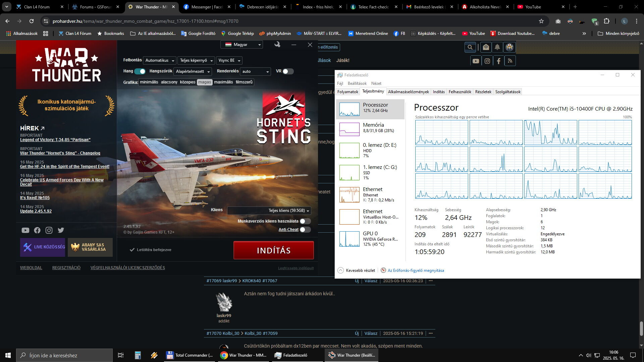This screenshot has width=644, height=362.
Task: Open the Windows Start menu
Action: tap(8, 355)
